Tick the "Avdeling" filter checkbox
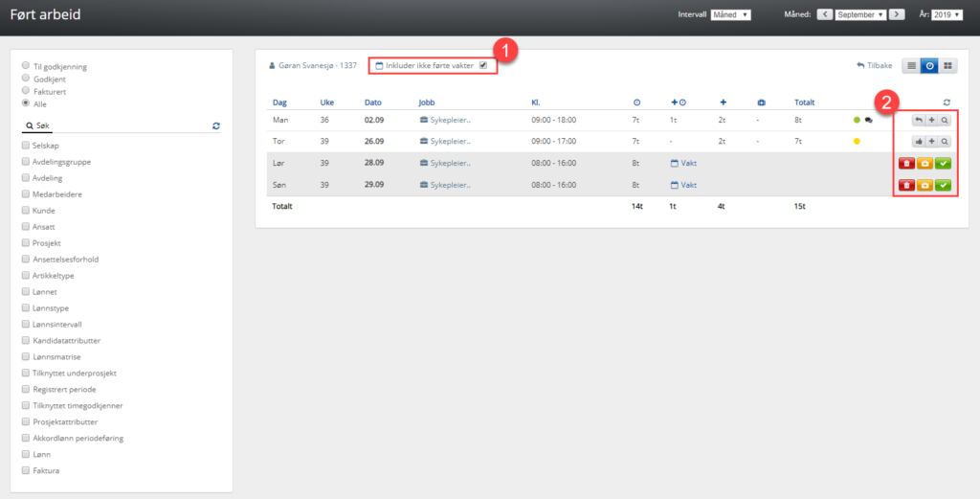The width and height of the screenshot is (980, 499). pyautogui.click(x=25, y=178)
